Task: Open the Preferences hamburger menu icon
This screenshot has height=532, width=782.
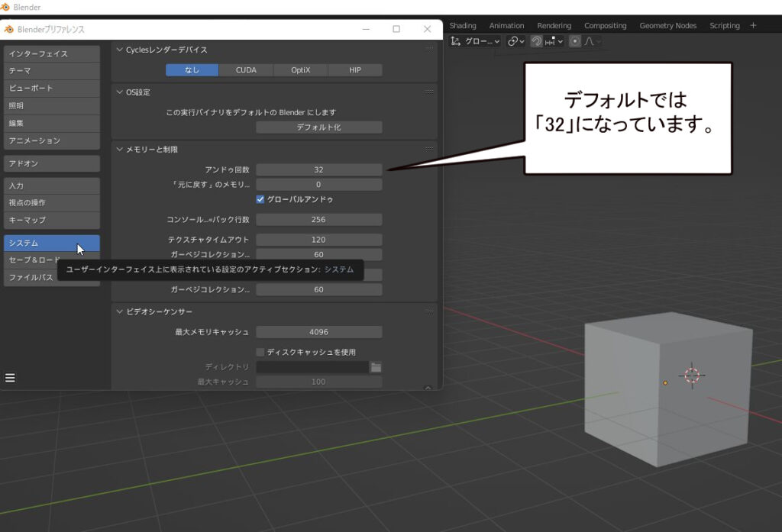Action: coord(10,378)
